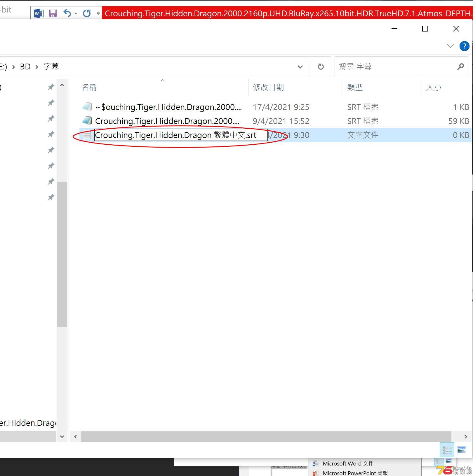Click the Redo/Repeat icon in Word toolbar

pyautogui.click(x=87, y=13)
